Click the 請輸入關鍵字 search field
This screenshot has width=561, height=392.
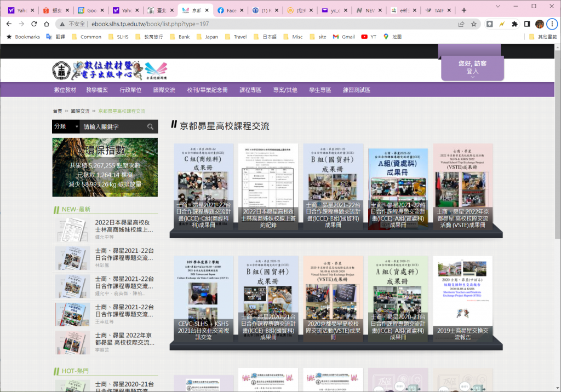click(113, 126)
